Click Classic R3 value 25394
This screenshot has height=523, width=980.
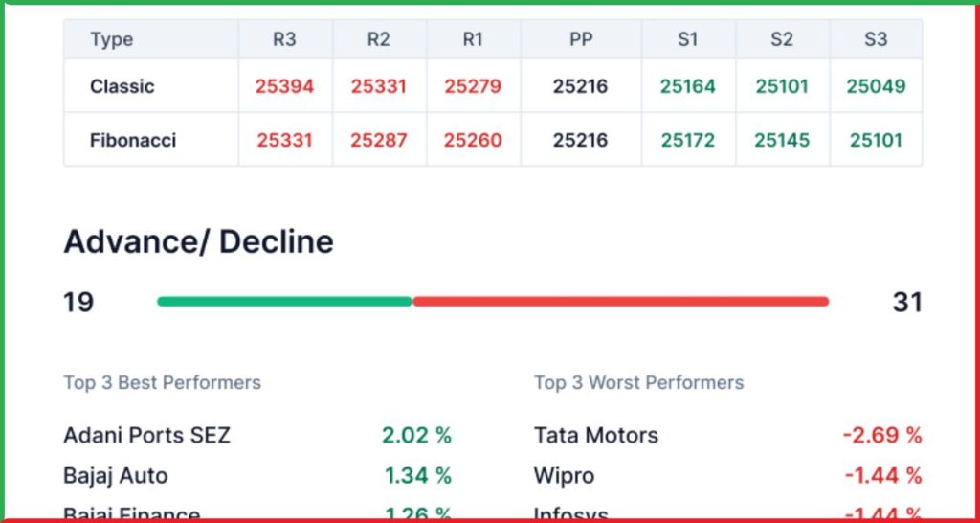coord(284,86)
